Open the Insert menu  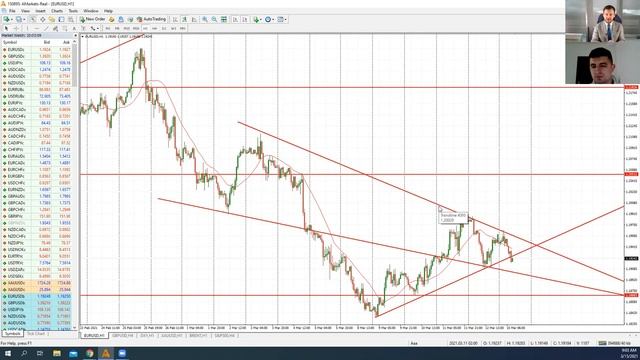[x=40, y=11]
